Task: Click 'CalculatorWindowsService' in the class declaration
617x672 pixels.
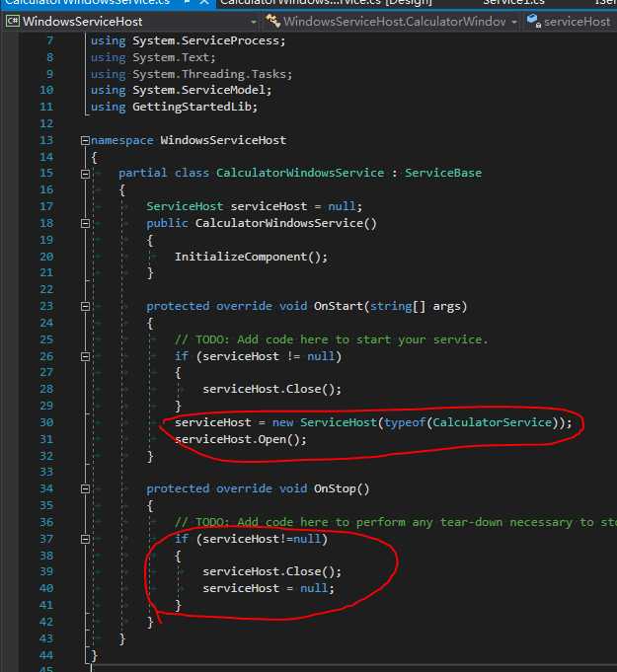Action: point(300,173)
